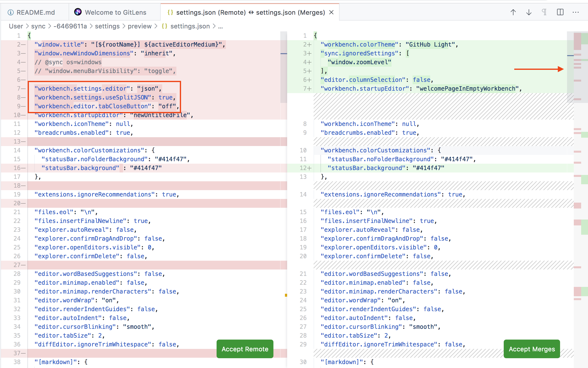The image size is (588, 368).
Task: Open the sync breadcrumb segment
Action: click(x=38, y=26)
